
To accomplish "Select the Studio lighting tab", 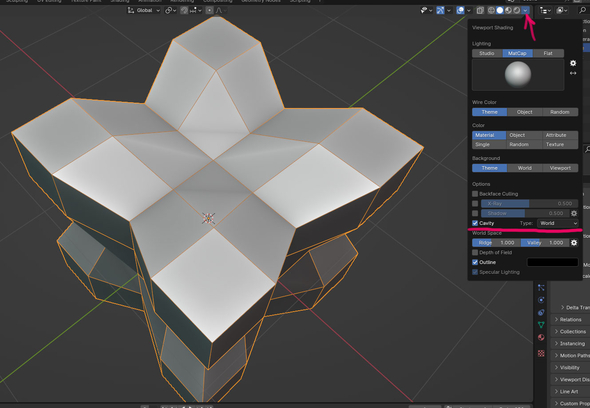I will coord(487,53).
